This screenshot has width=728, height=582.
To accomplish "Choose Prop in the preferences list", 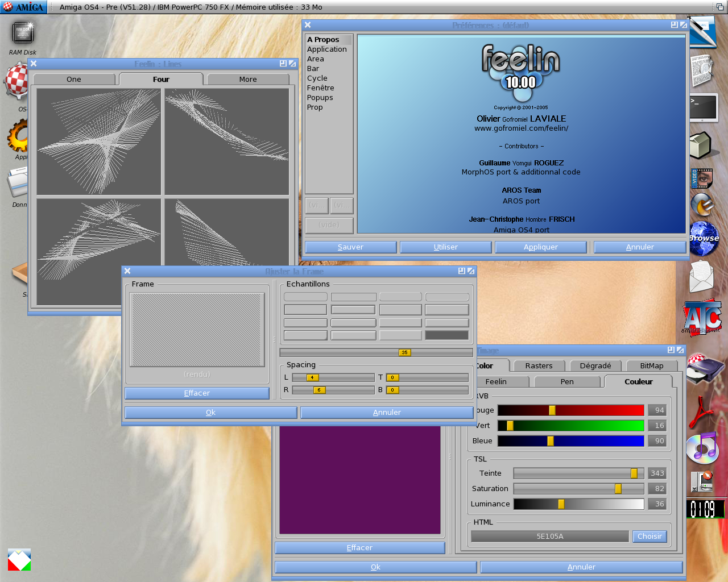I will [x=329, y=107].
